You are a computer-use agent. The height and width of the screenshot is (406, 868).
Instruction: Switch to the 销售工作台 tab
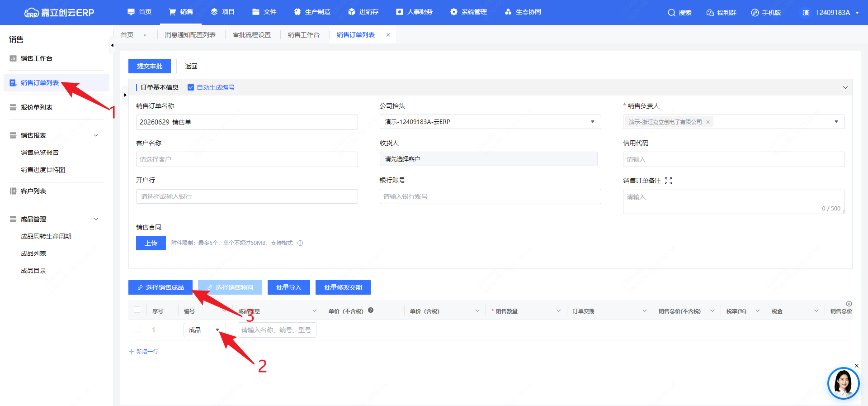tap(304, 35)
